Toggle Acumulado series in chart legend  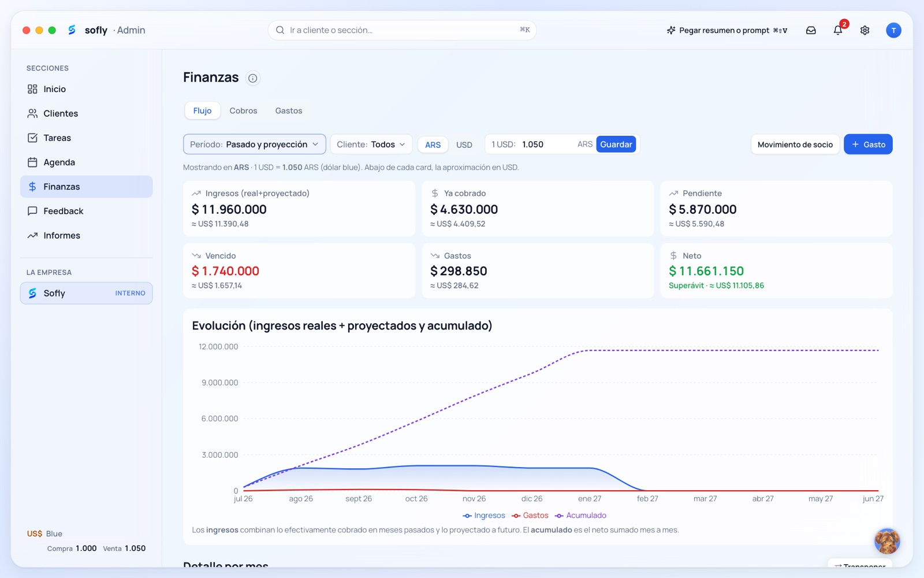[x=580, y=516]
